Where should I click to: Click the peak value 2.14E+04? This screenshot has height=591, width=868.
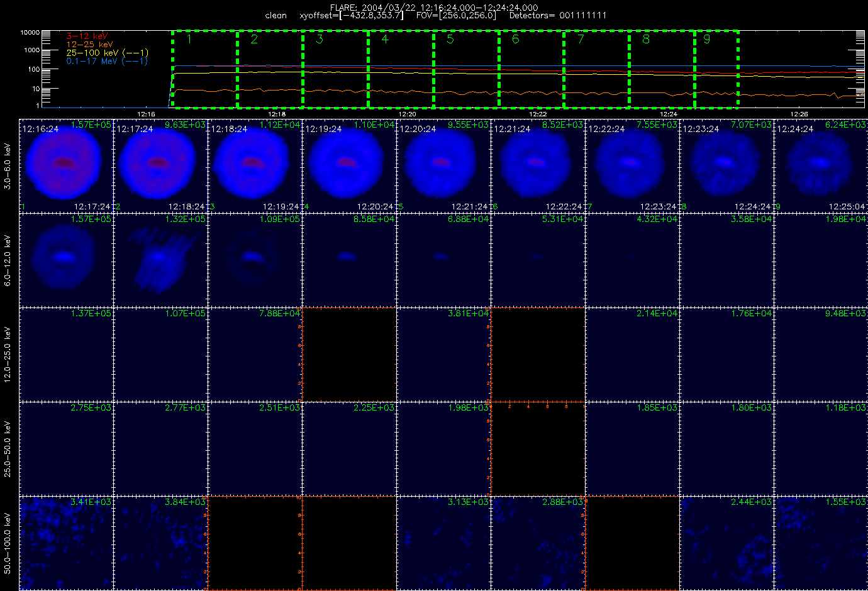coord(657,313)
